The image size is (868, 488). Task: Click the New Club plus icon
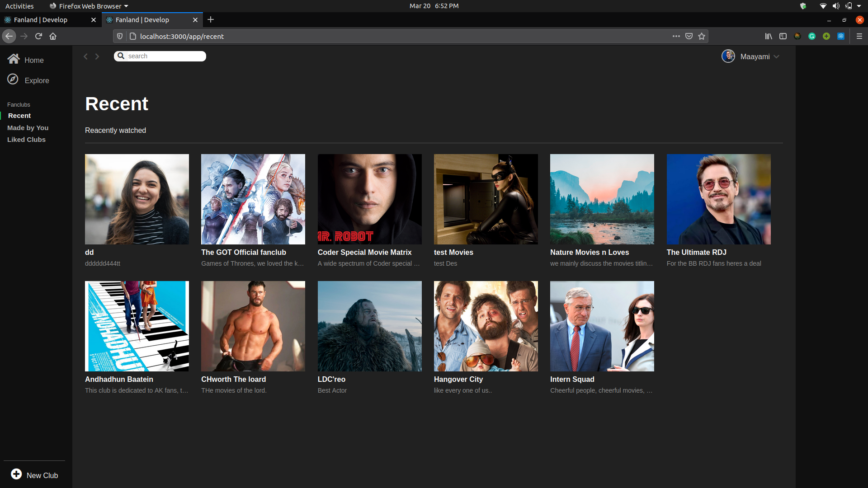click(x=16, y=474)
